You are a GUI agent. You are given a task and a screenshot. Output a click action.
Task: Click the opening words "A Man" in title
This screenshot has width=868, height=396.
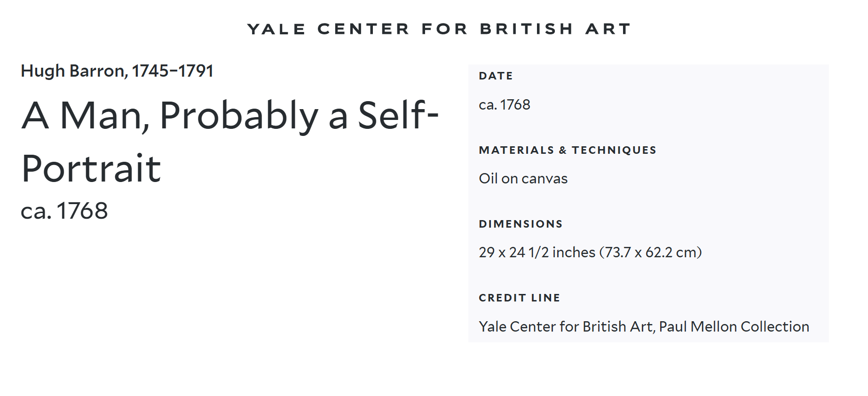point(83,116)
